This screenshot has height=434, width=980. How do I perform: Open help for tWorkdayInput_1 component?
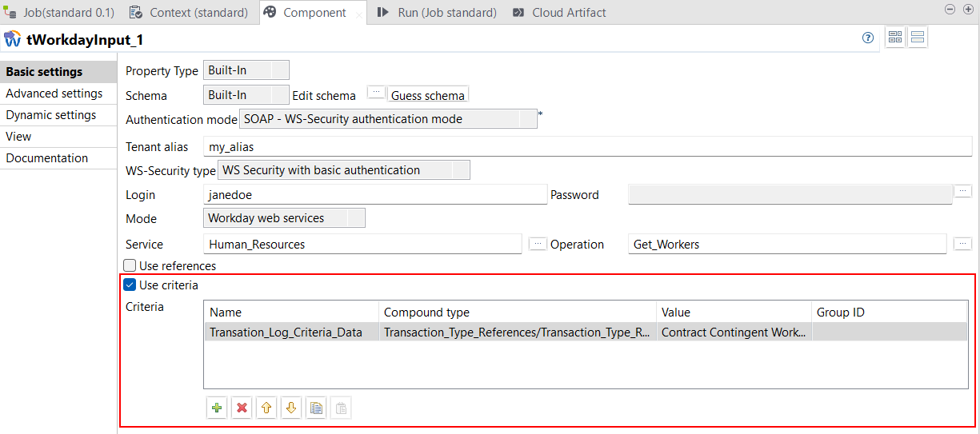point(868,38)
